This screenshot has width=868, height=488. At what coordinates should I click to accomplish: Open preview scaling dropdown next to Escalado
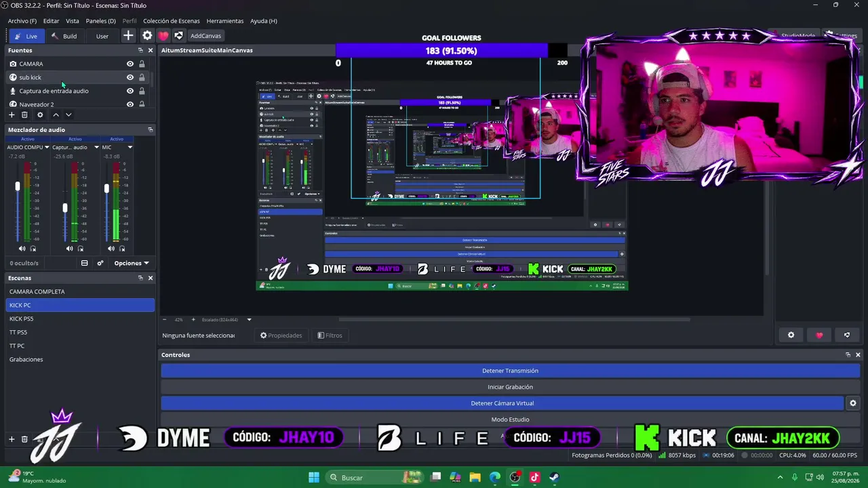click(249, 319)
